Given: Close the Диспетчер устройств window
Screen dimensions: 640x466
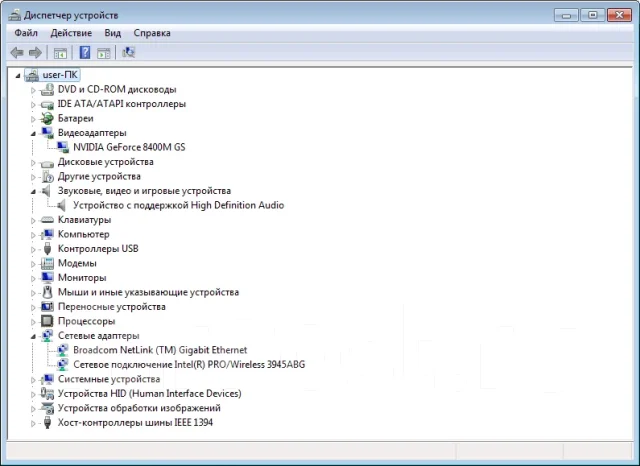Looking at the screenshot, I should 619,16.
